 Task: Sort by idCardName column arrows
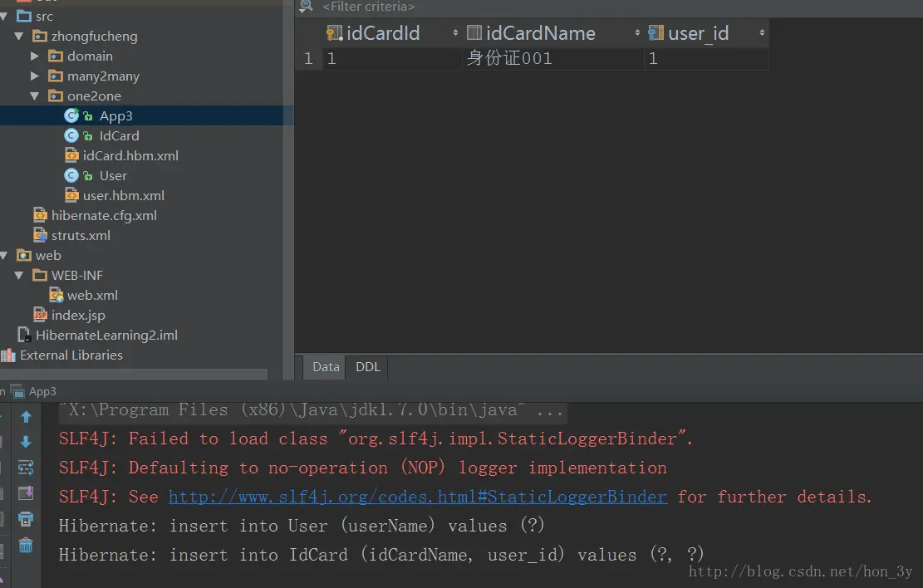pyautogui.click(x=637, y=33)
